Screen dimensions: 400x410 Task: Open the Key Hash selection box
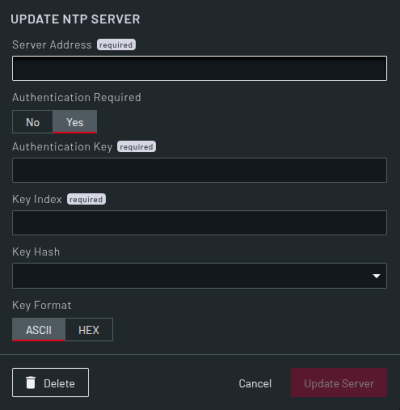coord(199,276)
